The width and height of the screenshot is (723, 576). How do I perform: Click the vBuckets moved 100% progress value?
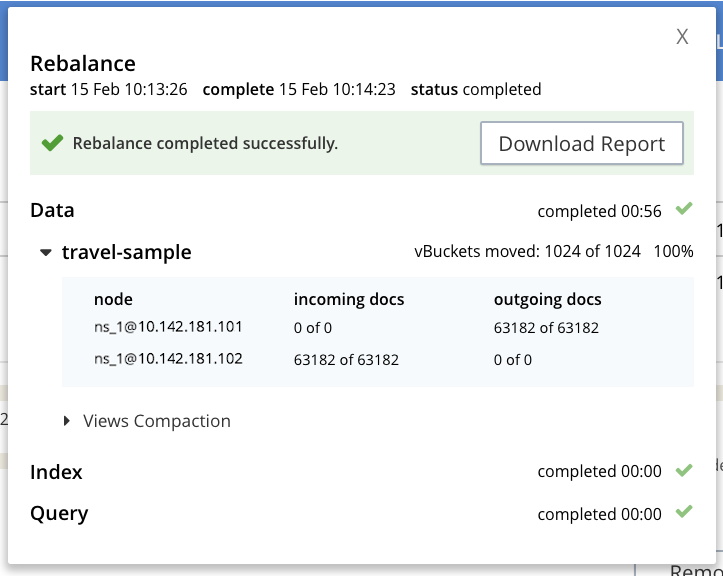coord(673,252)
